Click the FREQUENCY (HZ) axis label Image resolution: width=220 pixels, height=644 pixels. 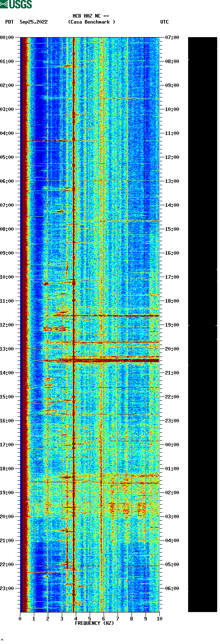pyautogui.click(x=94, y=623)
